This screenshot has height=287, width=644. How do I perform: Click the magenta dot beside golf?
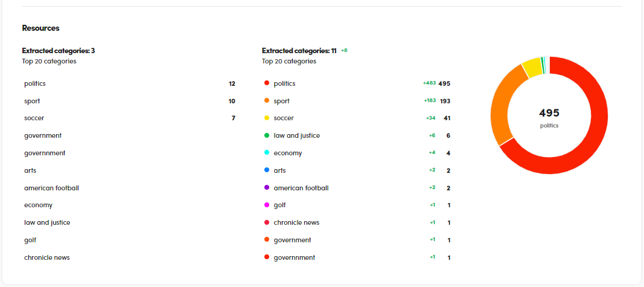(267, 205)
